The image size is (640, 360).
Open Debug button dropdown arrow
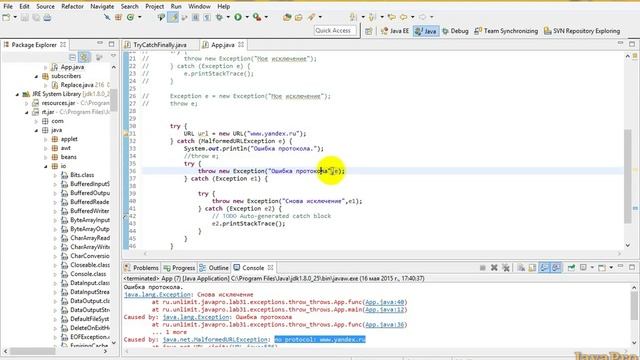[228, 17]
